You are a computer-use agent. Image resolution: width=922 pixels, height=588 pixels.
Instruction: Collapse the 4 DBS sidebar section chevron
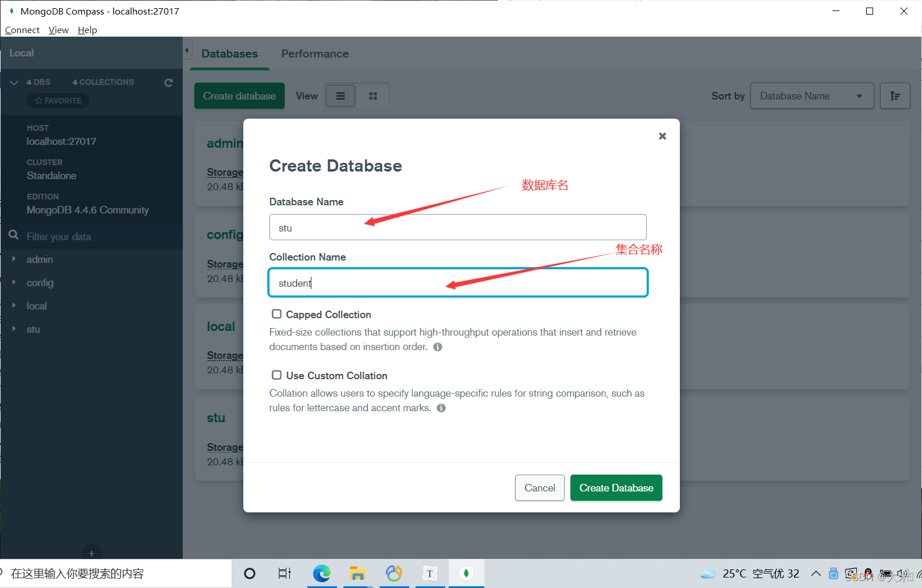click(14, 83)
